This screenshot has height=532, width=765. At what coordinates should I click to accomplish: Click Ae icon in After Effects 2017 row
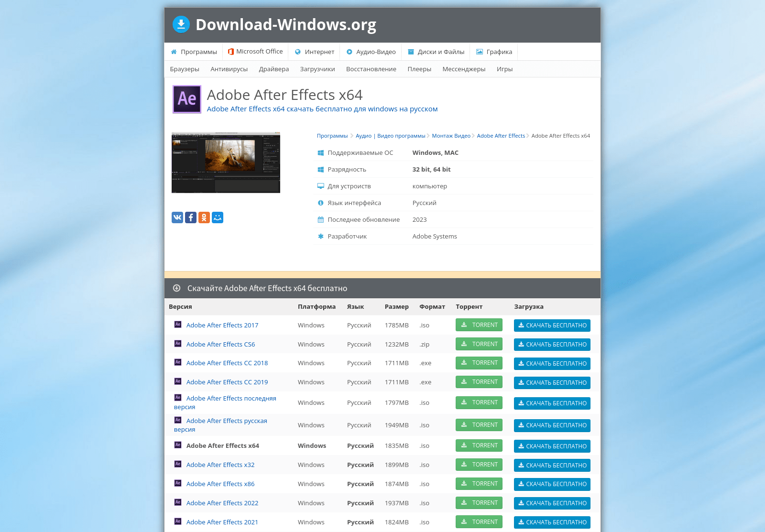click(x=178, y=324)
